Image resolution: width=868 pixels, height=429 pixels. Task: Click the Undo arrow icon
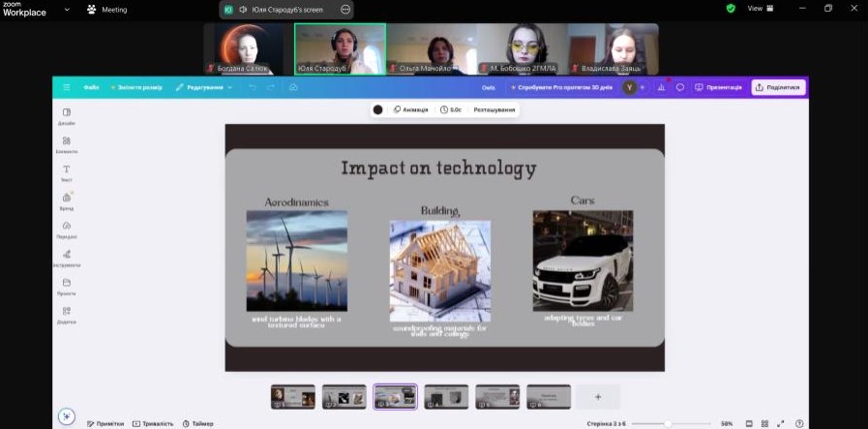point(253,87)
